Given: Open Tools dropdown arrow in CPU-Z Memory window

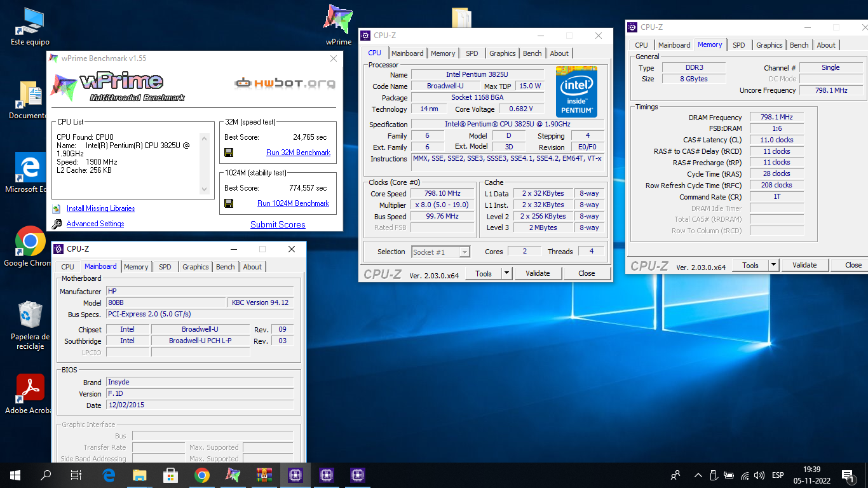Looking at the screenshot, I should [x=773, y=265].
